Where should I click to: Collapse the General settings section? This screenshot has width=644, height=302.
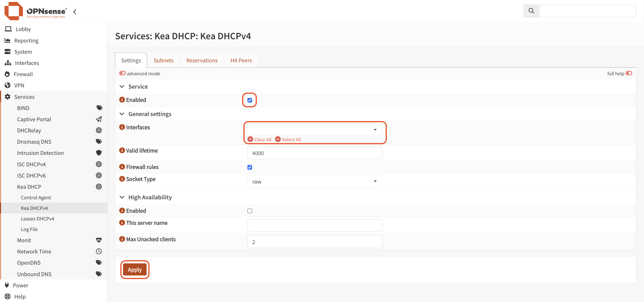(x=122, y=114)
